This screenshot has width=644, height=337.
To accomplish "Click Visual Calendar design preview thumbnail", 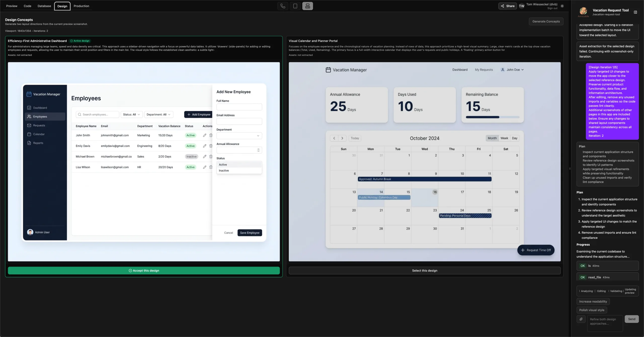I will tap(424, 161).
